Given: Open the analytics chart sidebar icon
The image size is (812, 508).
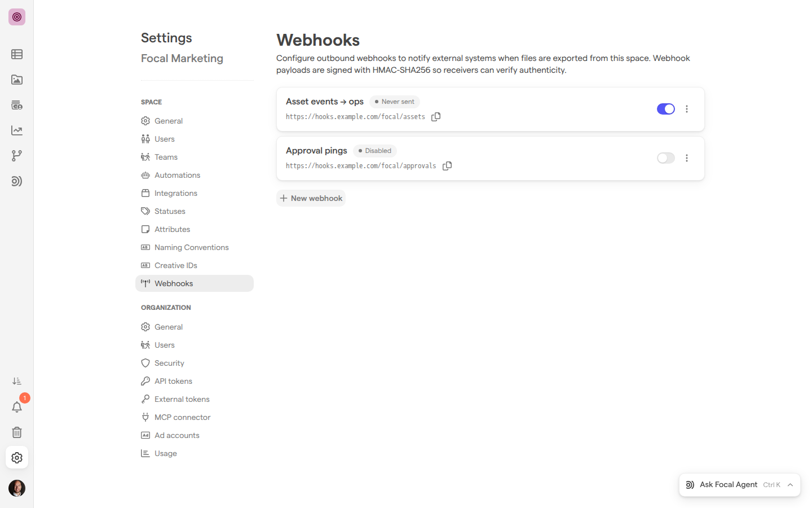Looking at the screenshot, I should [x=17, y=130].
